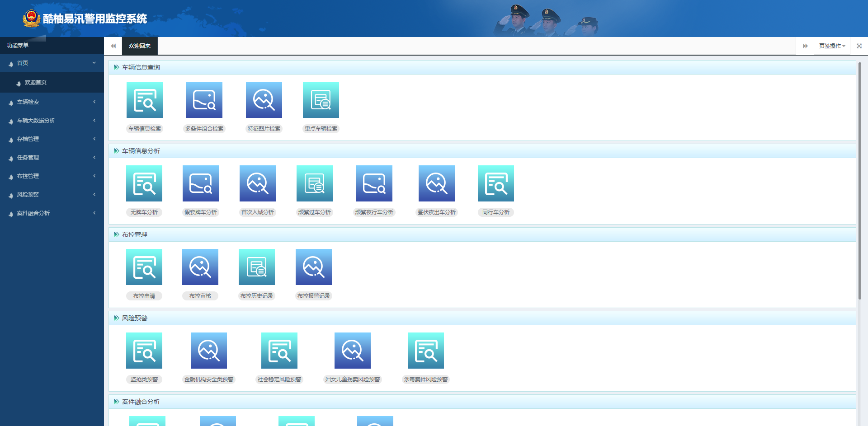Image resolution: width=868 pixels, height=426 pixels.
Task: Open the 布控审核 icon
Action: (200, 267)
